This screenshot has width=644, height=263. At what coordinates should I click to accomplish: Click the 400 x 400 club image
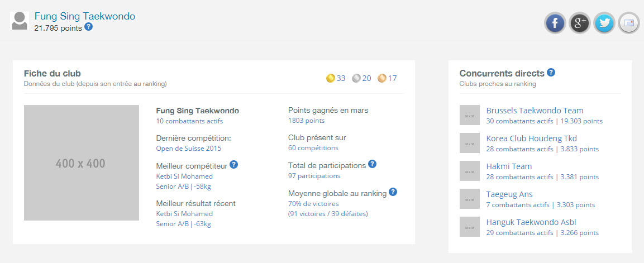81,162
